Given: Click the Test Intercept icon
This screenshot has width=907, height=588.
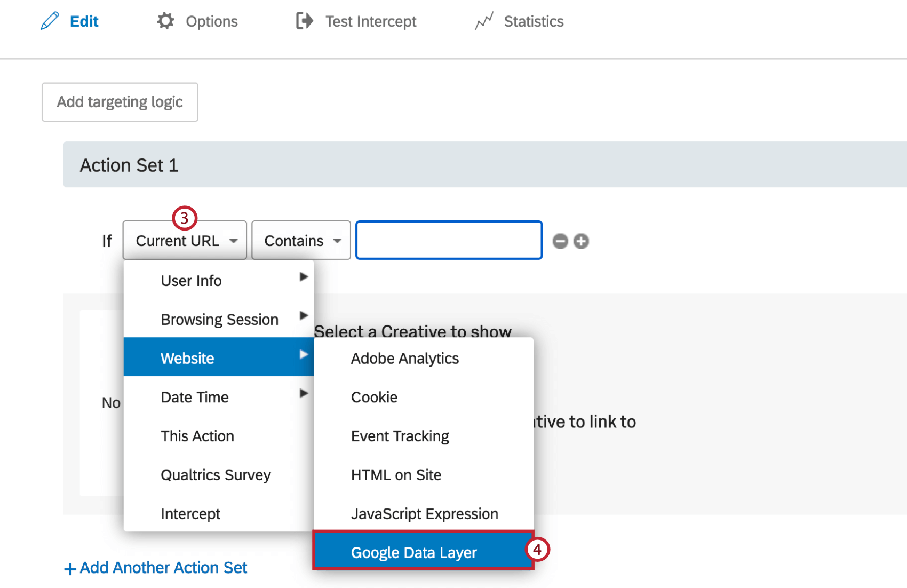Looking at the screenshot, I should coord(304,20).
